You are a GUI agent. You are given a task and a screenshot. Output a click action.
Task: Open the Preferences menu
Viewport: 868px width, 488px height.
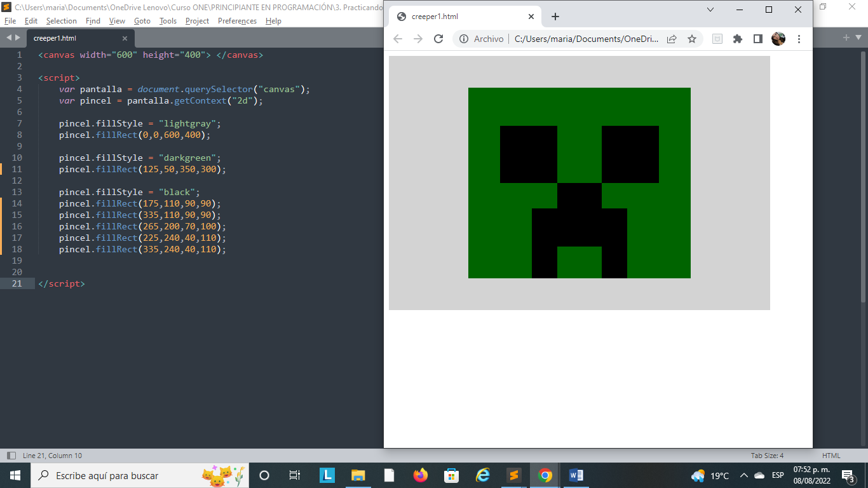point(237,21)
